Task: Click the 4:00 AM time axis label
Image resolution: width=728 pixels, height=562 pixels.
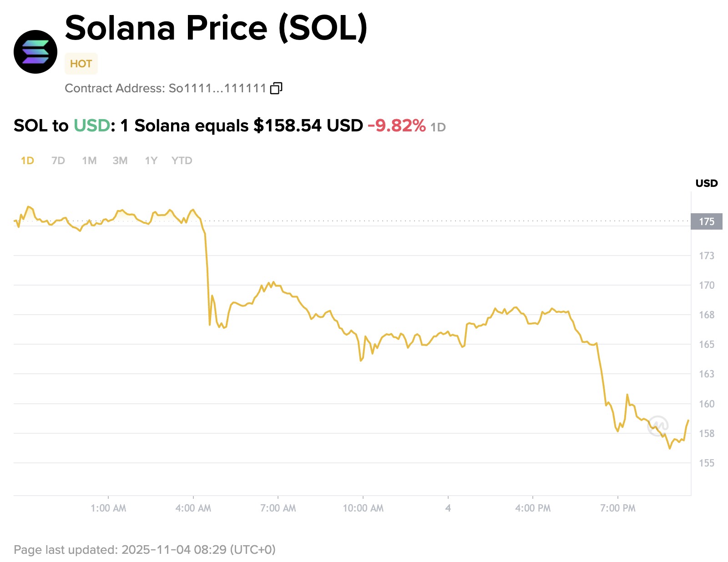Action: click(x=193, y=508)
